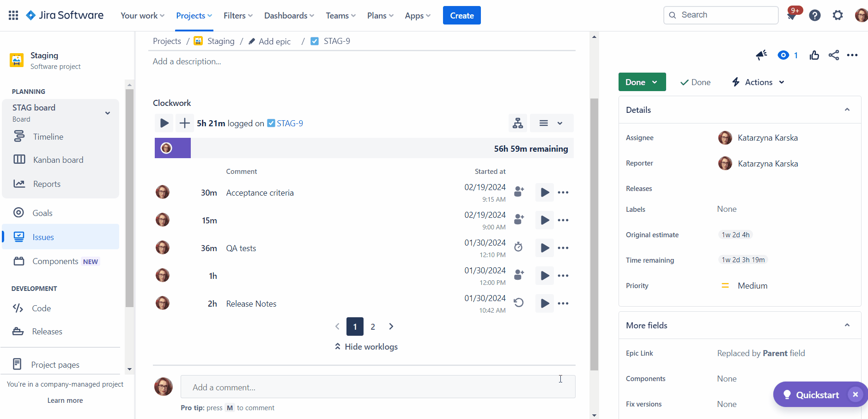868x419 pixels.
Task: Collapse the Details panel with its chevron
Action: 847,110
